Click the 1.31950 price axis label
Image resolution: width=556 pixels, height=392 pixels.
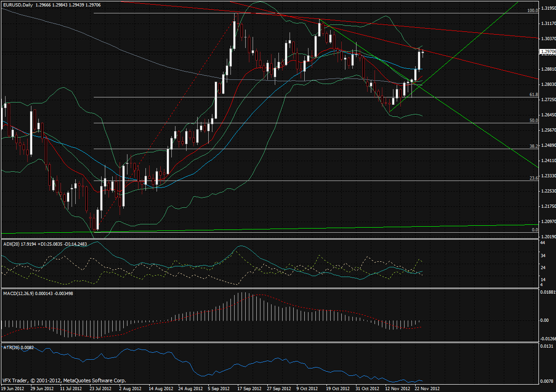pyautogui.click(x=548, y=8)
